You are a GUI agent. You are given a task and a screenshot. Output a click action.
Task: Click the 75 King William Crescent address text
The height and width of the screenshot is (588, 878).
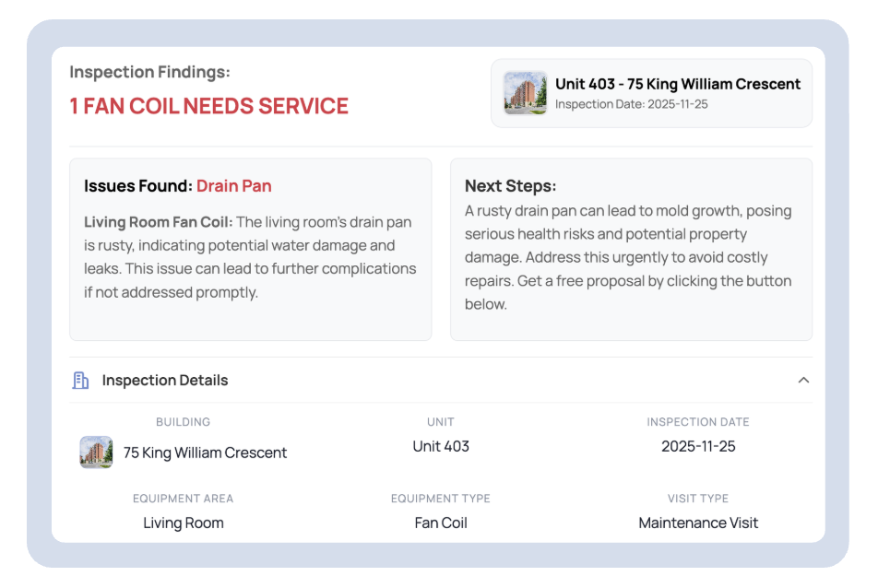point(204,453)
